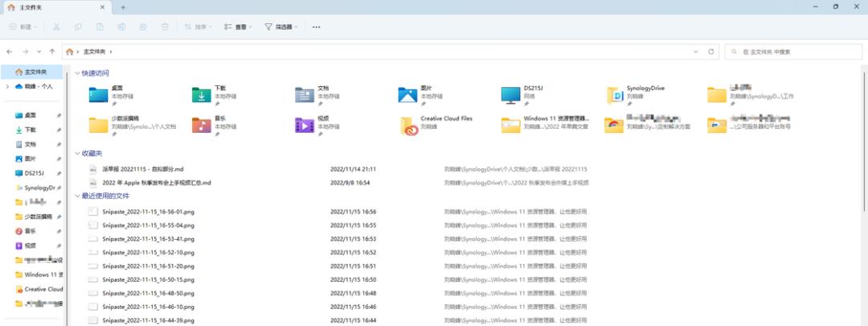Open the SynologyDrive folder in quick access
This screenshot has height=326, width=868.
(614, 95)
